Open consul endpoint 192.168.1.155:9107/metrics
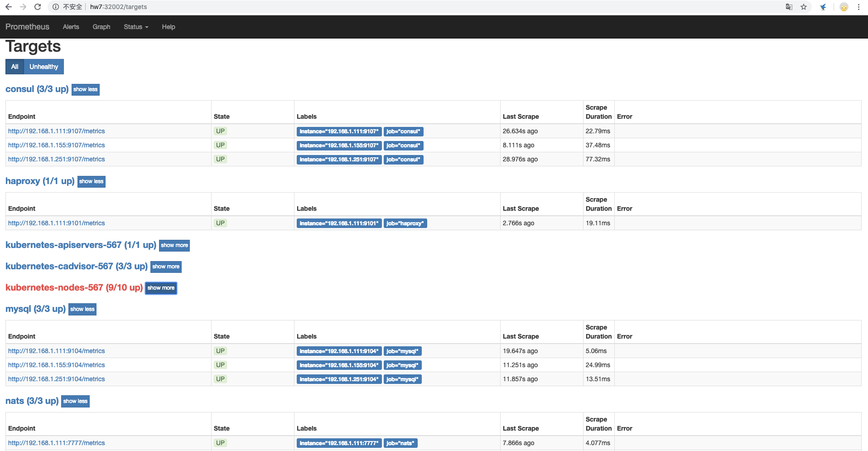The width and height of the screenshot is (868, 451). (x=57, y=145)
